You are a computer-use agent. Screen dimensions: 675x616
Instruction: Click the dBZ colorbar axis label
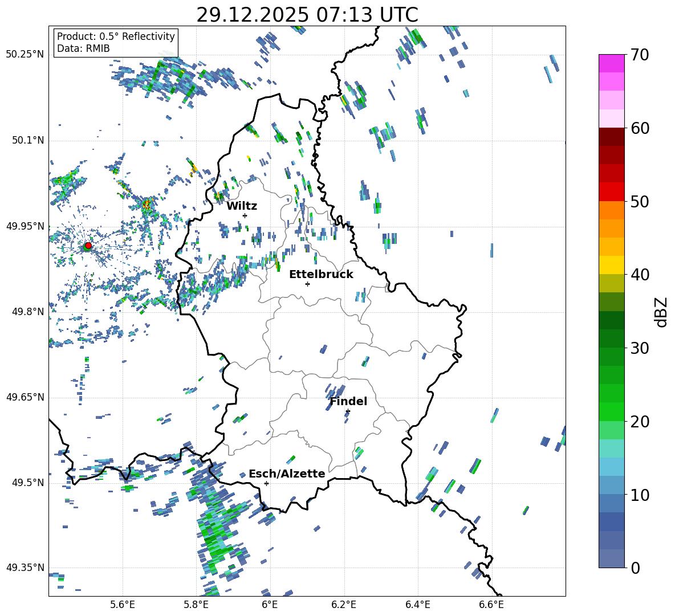[x=661, y=311]
